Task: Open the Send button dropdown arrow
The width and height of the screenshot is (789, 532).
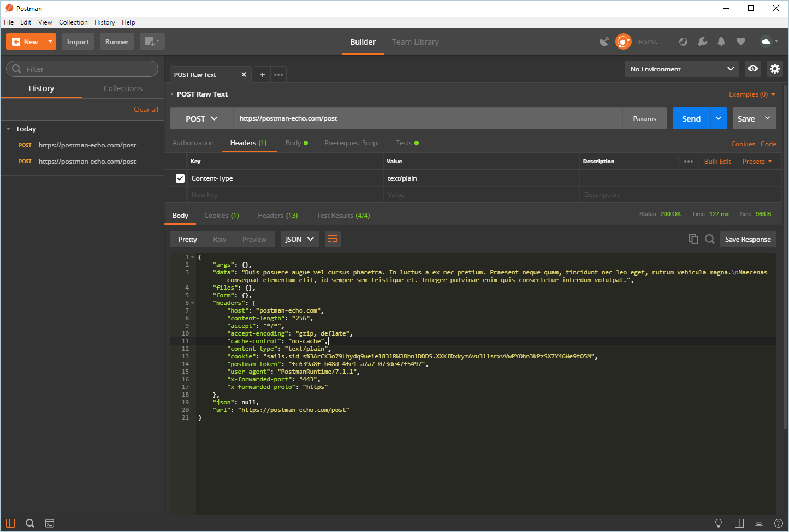Action: 719,118
